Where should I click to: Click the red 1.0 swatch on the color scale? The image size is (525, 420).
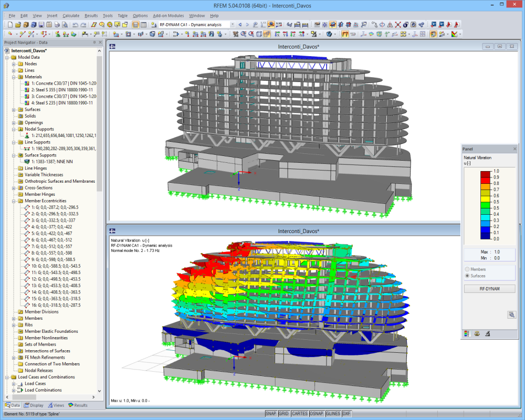tap(485, 174)
